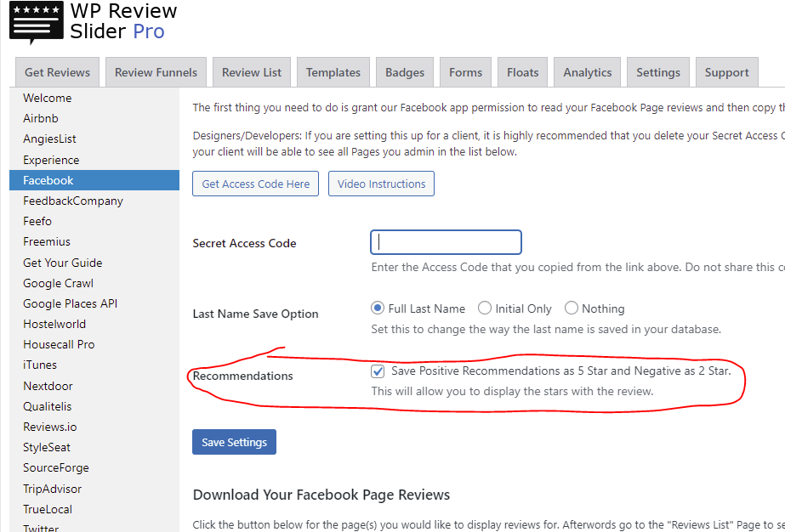Go to the Templates tab
785x532 pixels.
[333, 72]
